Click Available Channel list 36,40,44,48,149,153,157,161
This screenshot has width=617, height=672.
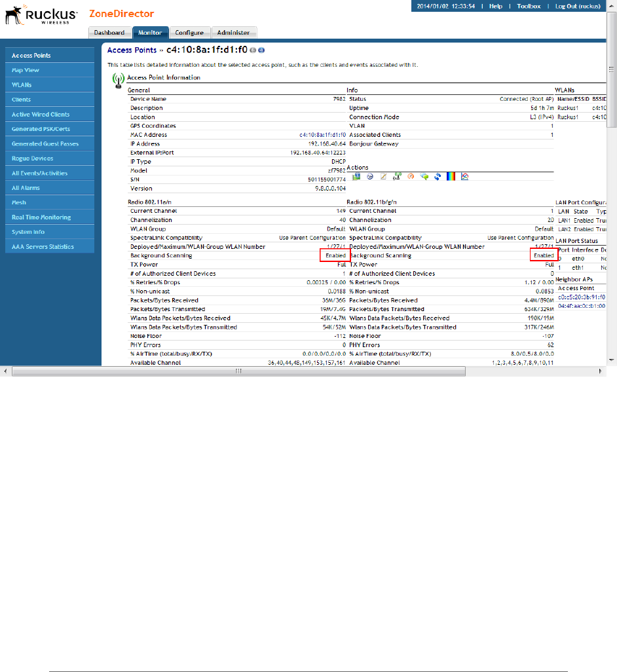307,363
